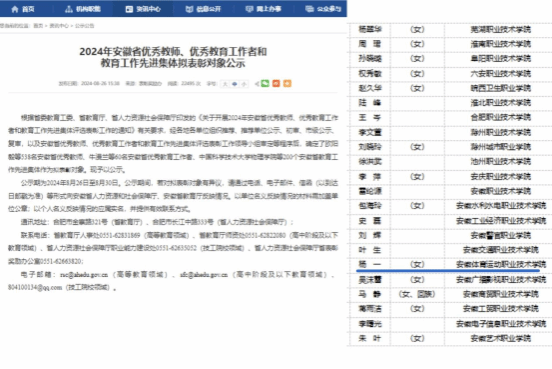Set font size to small (小)

point(244,84)
